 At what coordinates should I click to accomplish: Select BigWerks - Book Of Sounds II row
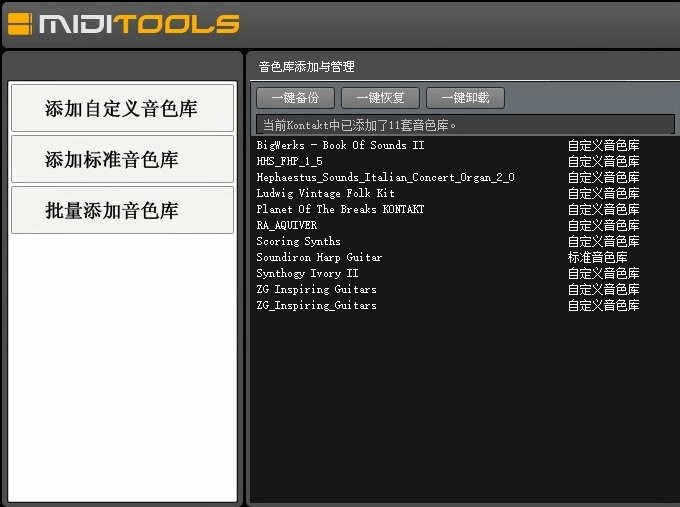(x=464, y=145)
